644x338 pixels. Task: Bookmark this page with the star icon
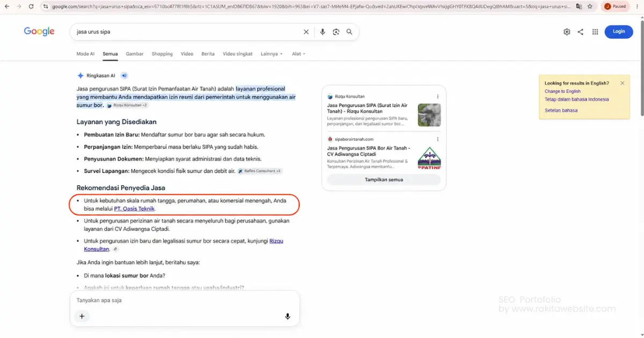coord(590,6)
